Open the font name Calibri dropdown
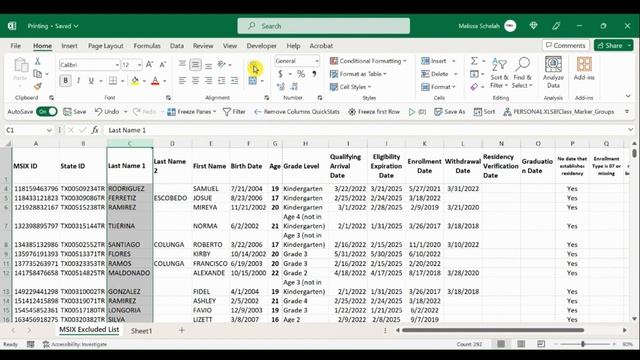 tap(117, 65)
